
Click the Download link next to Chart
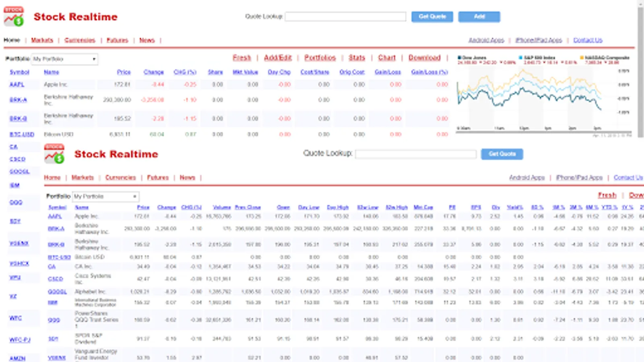pyautogui.click(x=425, y=58)
